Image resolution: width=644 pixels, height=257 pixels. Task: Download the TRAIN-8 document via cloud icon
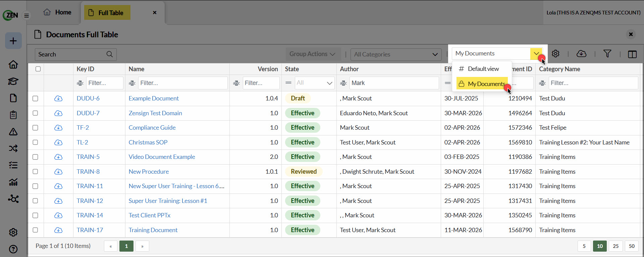coord(58,172)
